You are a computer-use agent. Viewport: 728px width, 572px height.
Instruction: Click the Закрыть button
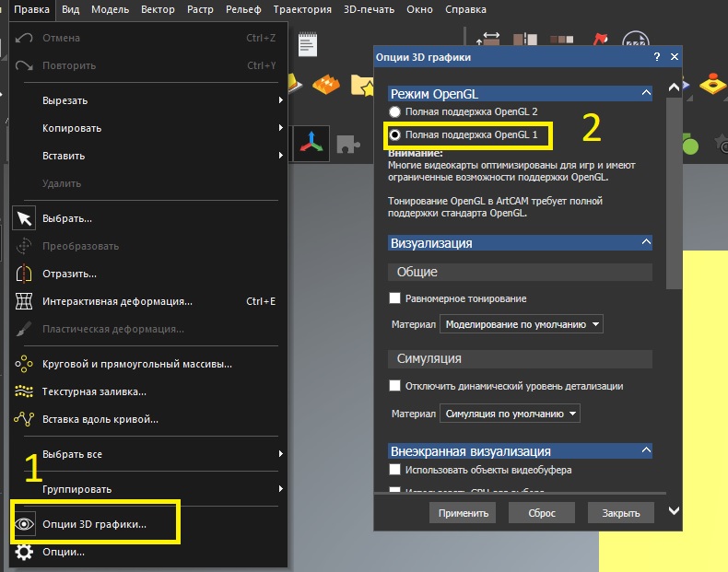click(621, 513)
